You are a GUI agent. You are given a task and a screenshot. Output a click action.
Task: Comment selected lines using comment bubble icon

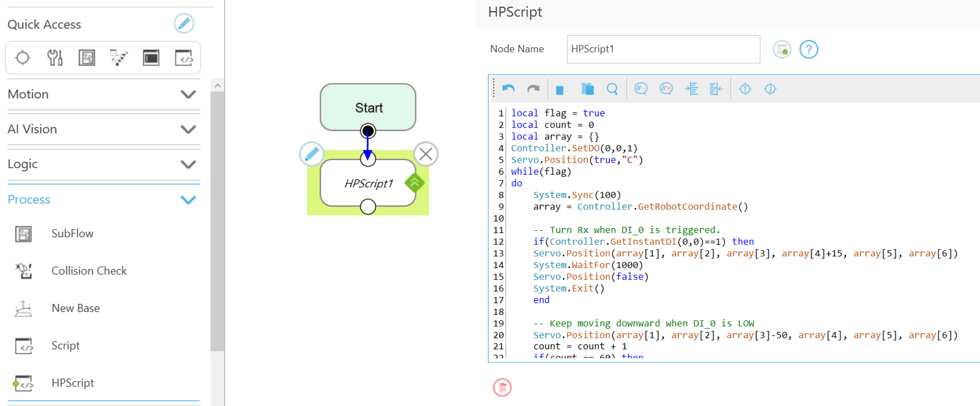click(x=641, y=89)
